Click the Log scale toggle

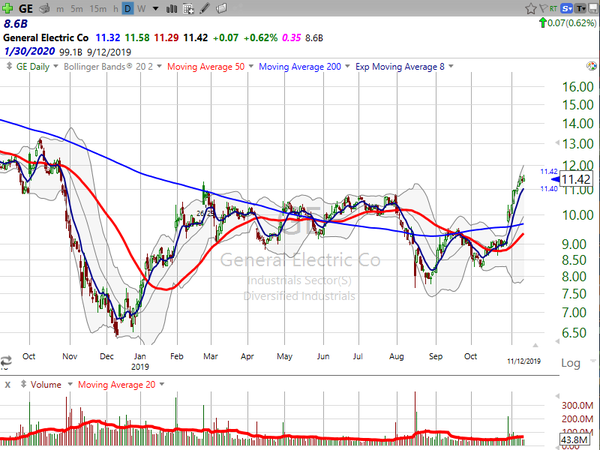click(571, 363)
